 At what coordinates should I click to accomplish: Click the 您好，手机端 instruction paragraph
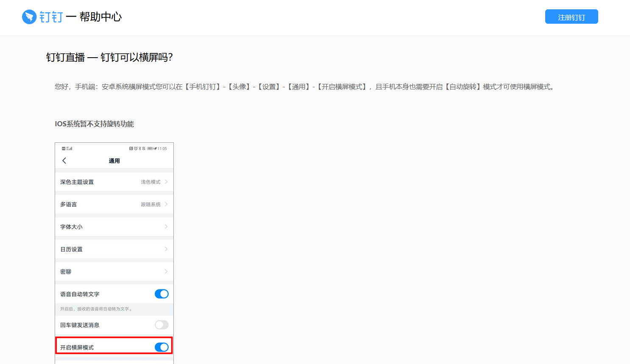tap(305, 87)
